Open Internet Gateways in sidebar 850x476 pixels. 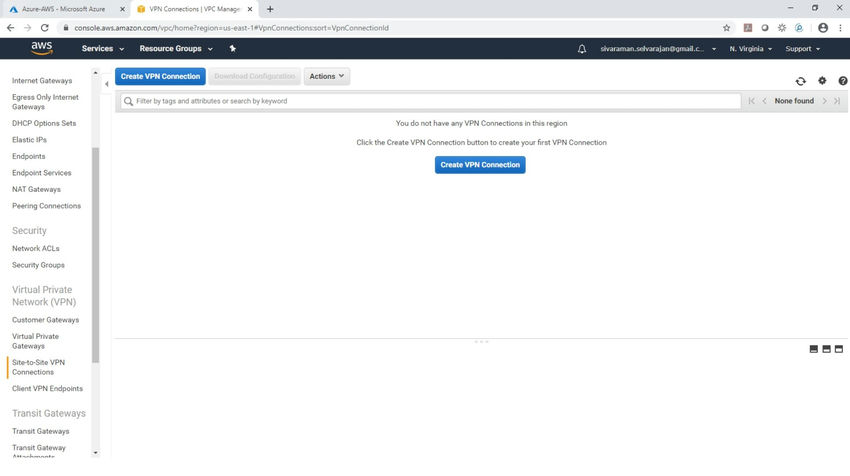coord(42,81)
